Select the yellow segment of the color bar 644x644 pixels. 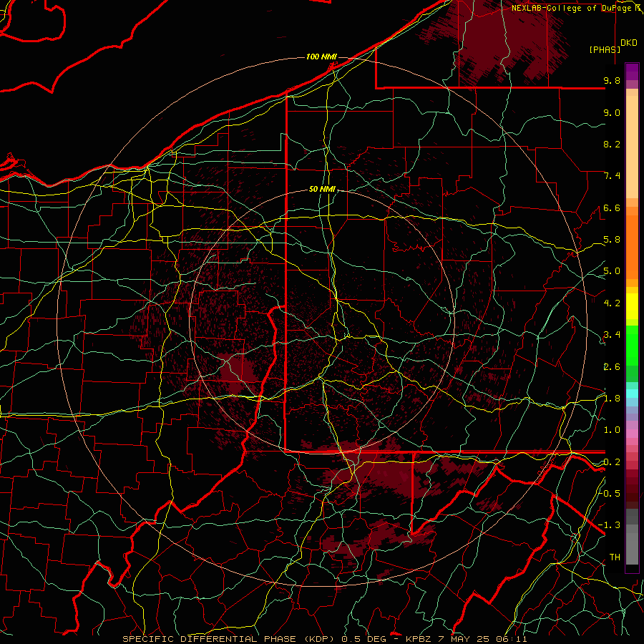[632, 306]
